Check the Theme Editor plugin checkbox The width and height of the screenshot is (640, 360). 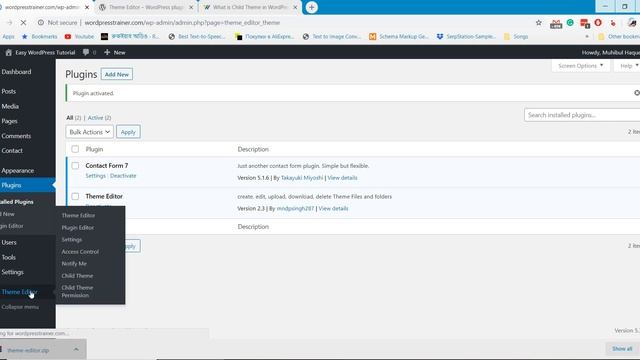[75, 196]
